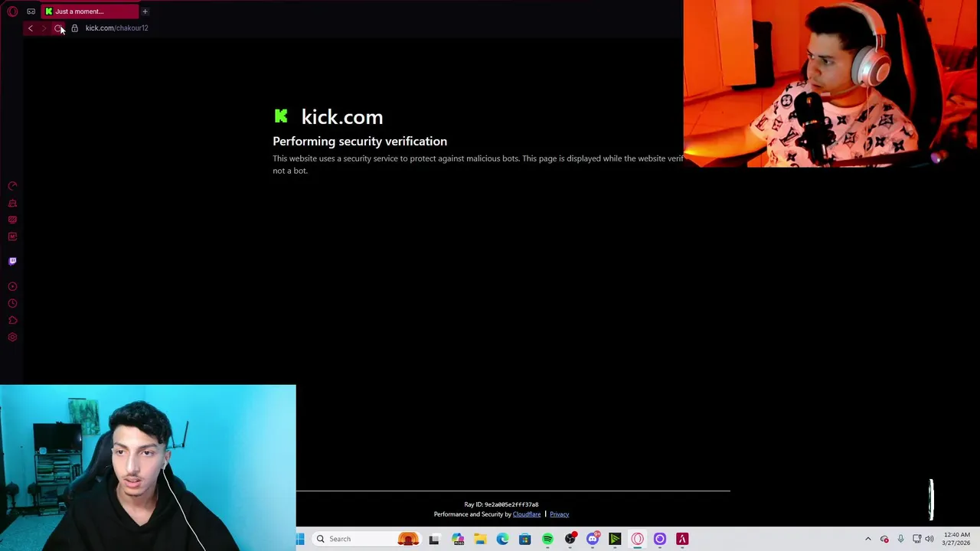
Task: Open a new tab with plus button
Action: [x=145, y=11]
